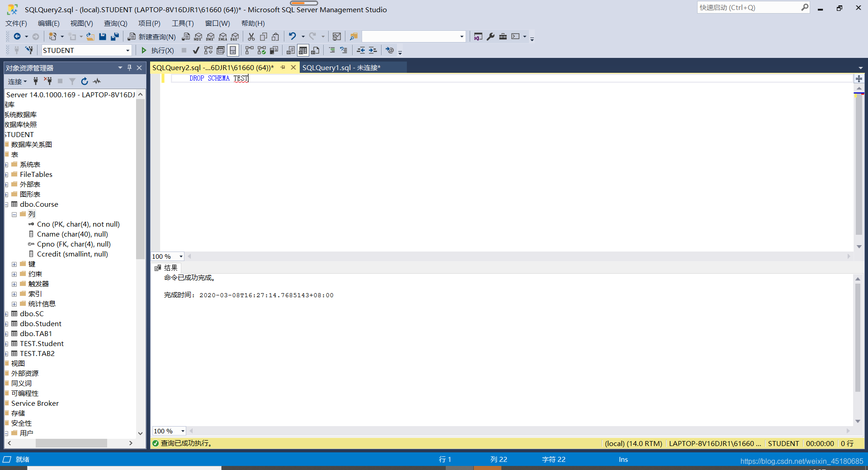Click the Paste icon in the toolbar

[x=275, y=37]
